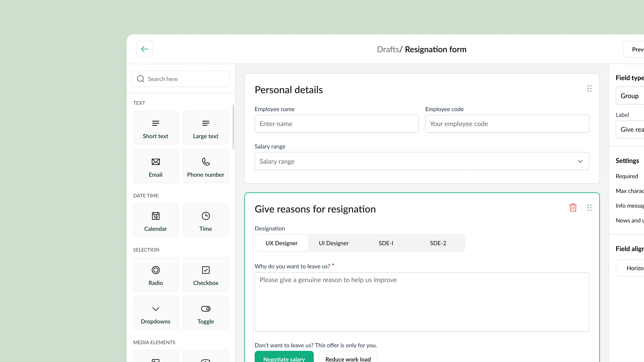Screen dimensions: 644x362
Task: Click the back arrow button
Action: 145,49
